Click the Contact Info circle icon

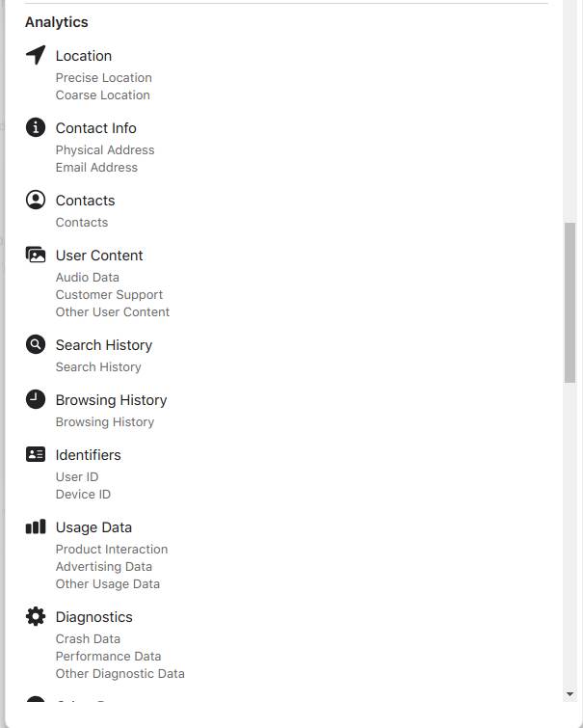[x=36, y=127]
